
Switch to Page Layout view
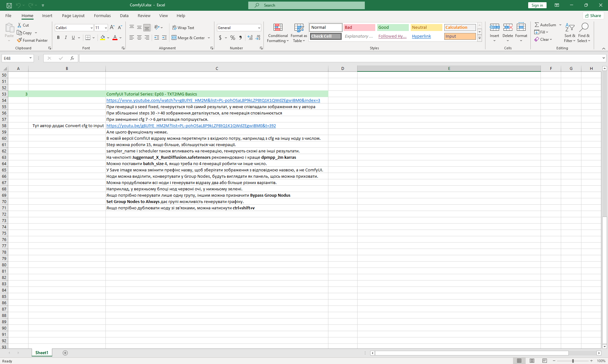click(532, 361)
